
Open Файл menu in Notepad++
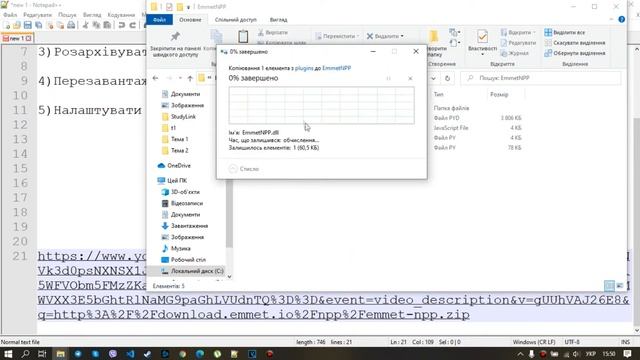click(10, 15)
